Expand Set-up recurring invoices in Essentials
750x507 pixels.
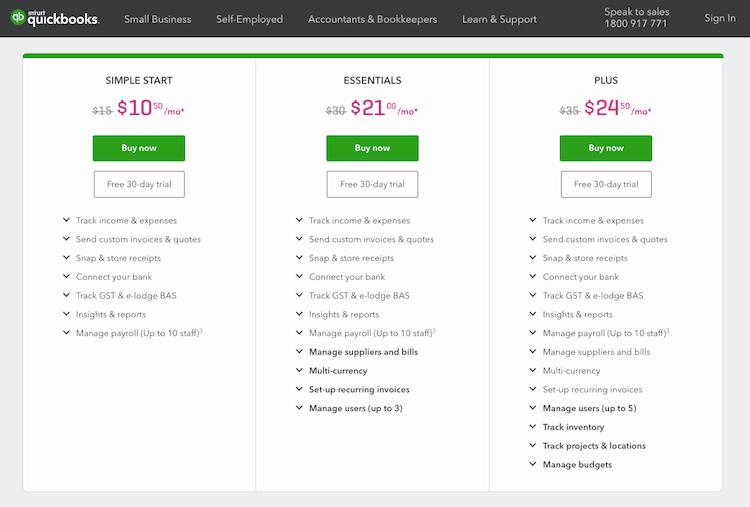pyautogui.click(x=299, y=390)
